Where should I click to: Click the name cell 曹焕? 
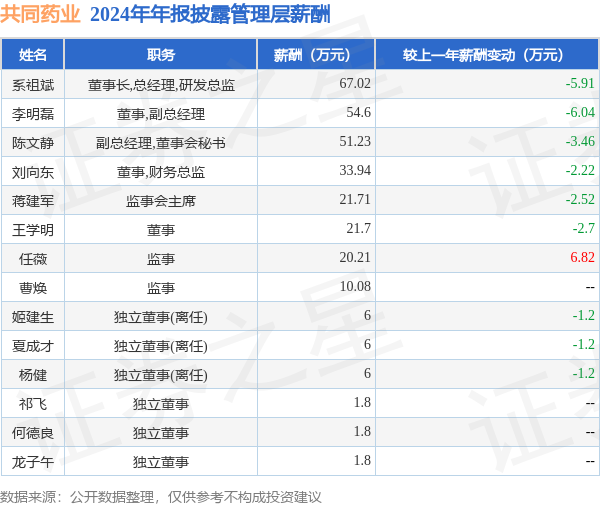pos(33,288)
